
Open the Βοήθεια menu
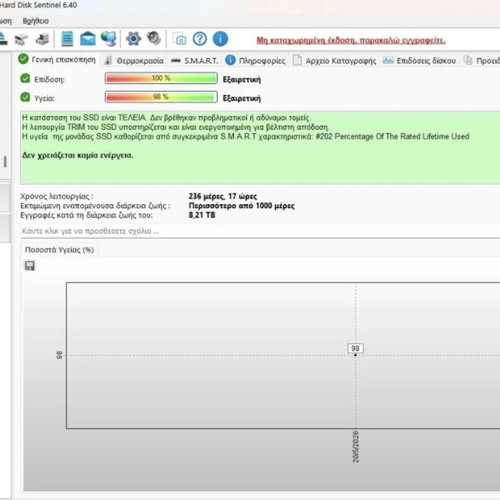(x=36, y=21)
